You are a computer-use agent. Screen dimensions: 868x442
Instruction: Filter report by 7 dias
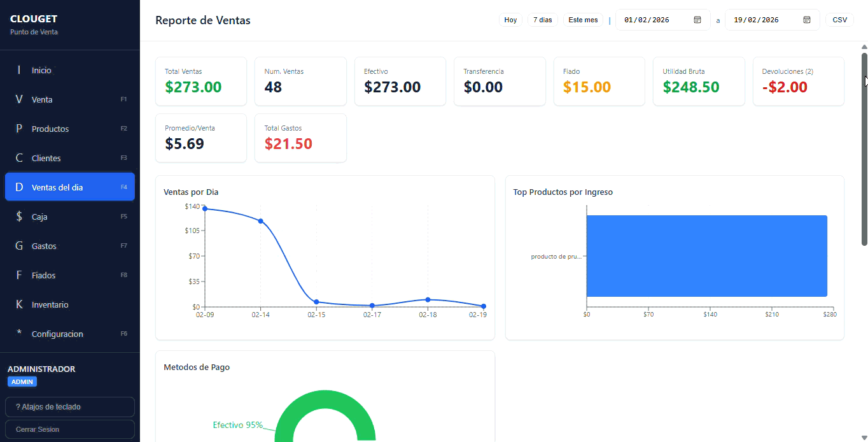543,20
